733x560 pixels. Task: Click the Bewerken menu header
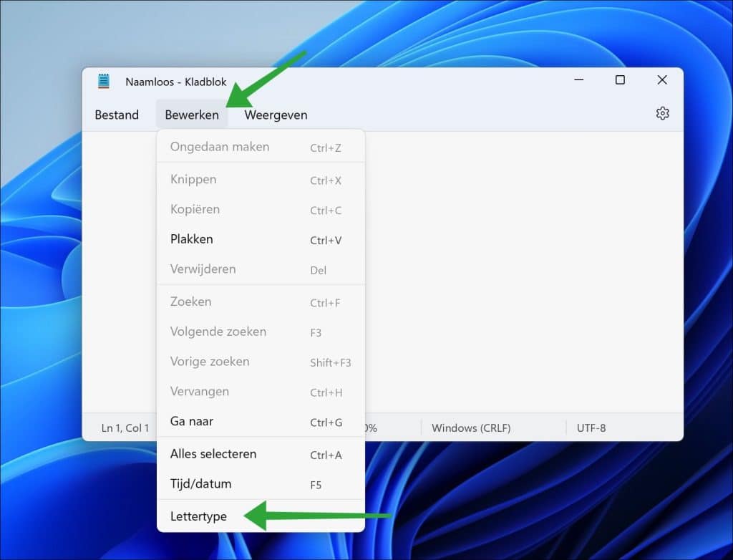coord(192,115)
